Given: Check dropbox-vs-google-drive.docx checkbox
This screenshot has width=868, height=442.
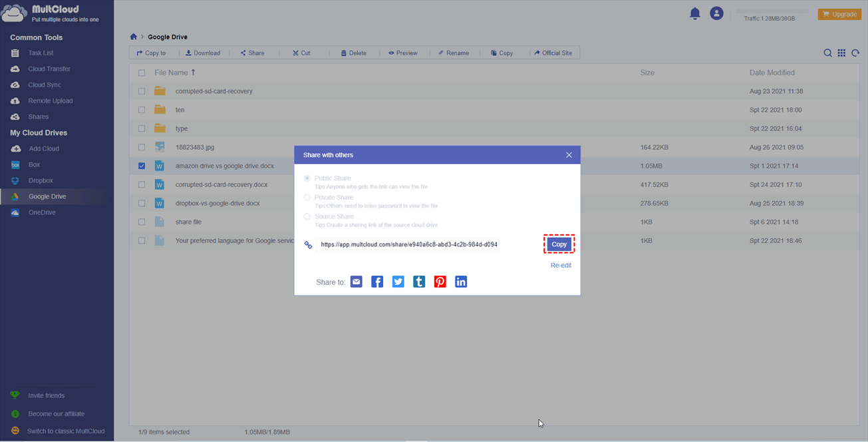Looking at the screenshot, I should 142,203.
